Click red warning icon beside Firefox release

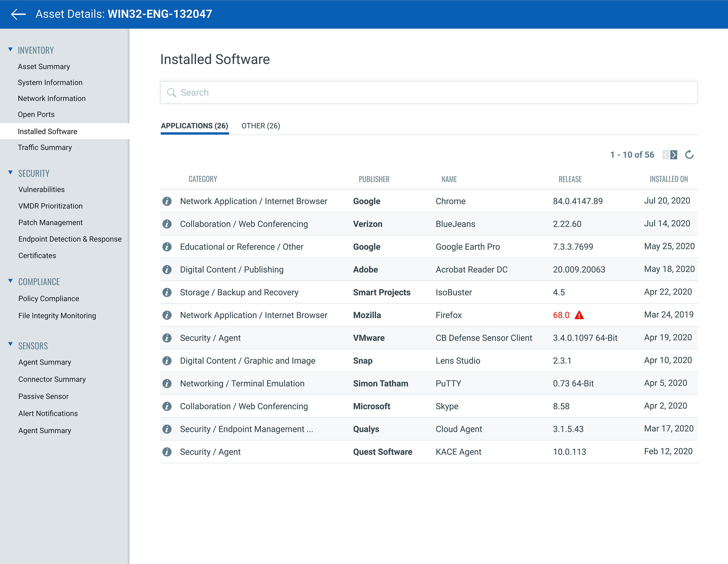point(579,315)
